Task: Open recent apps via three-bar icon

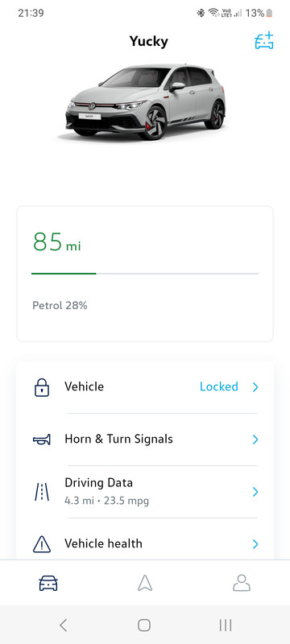Action: 226,625
